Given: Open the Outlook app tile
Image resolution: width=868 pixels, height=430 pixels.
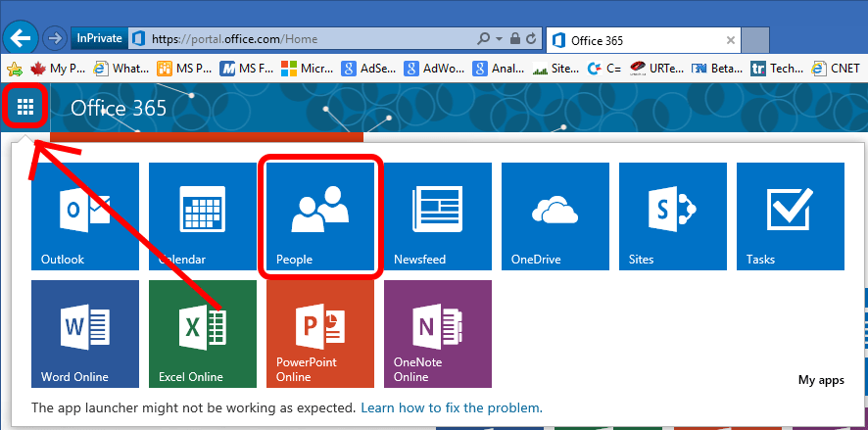Looking at the screenshot, I should (85, 216).
